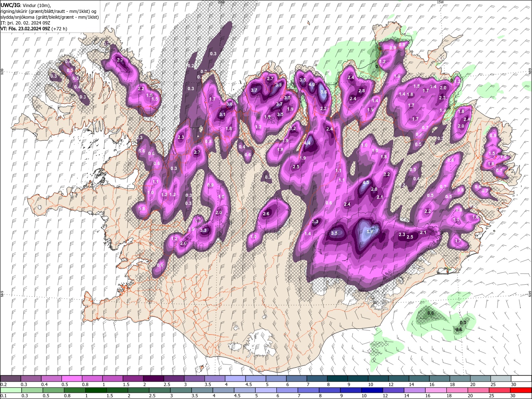
Task: Click the '4.4' snowfall value on the map
Action: pyautogui.click(x=308, y=143)
